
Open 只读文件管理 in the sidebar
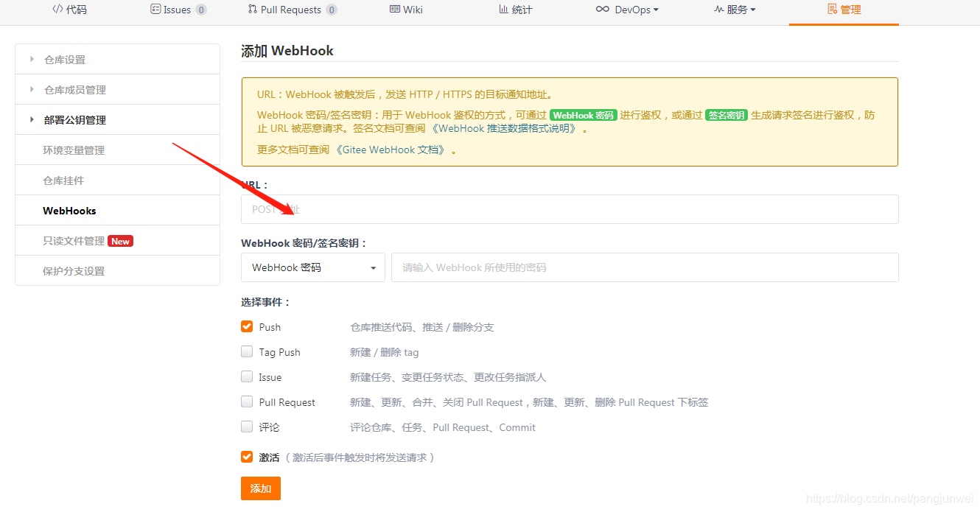(118, 240)
